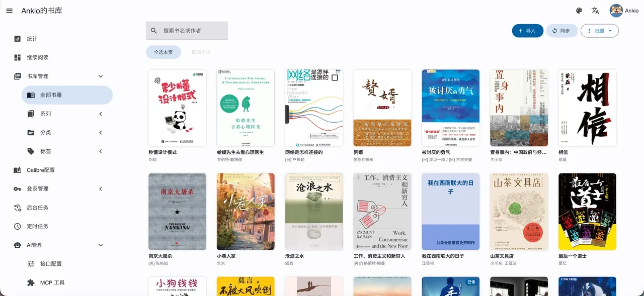Click the Ankio的书库 site title
Image resolution: width=644 pixels, height=296 pixels.
(42, 11)
